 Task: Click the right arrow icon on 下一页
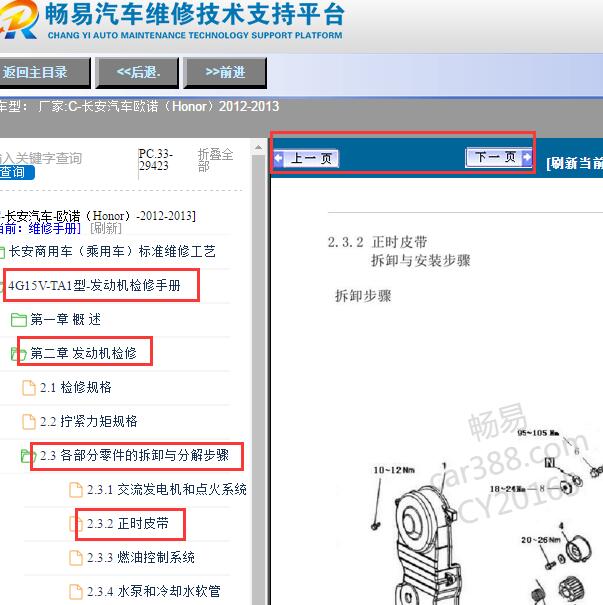pyautogui.click(x=527, y=157)
